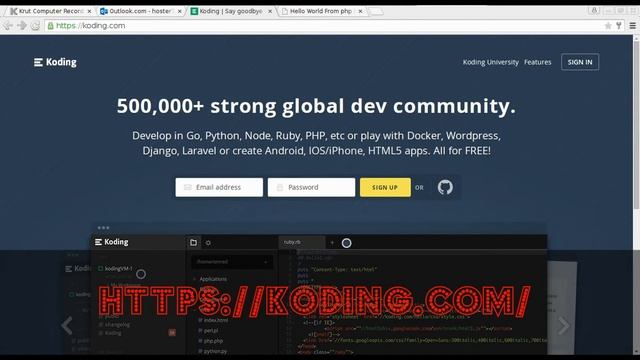Close the Krut Computer Recorder tab
This screenshot has width=640, height=360.
[89, 11]
